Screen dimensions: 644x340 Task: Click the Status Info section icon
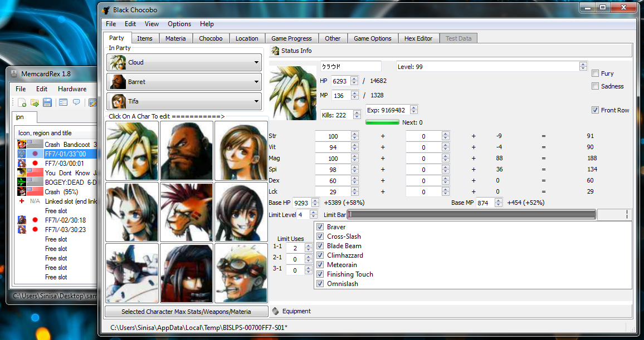coord(275,51)
